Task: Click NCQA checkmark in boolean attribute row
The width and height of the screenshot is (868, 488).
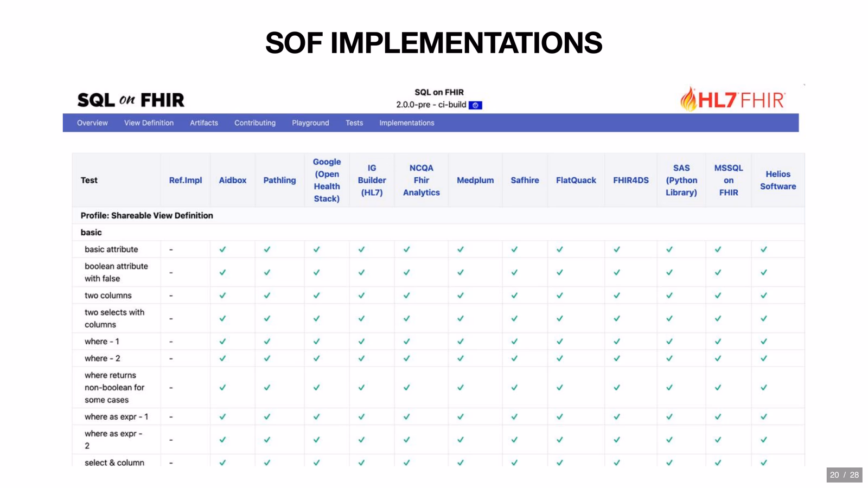Action: click(406, 272)
